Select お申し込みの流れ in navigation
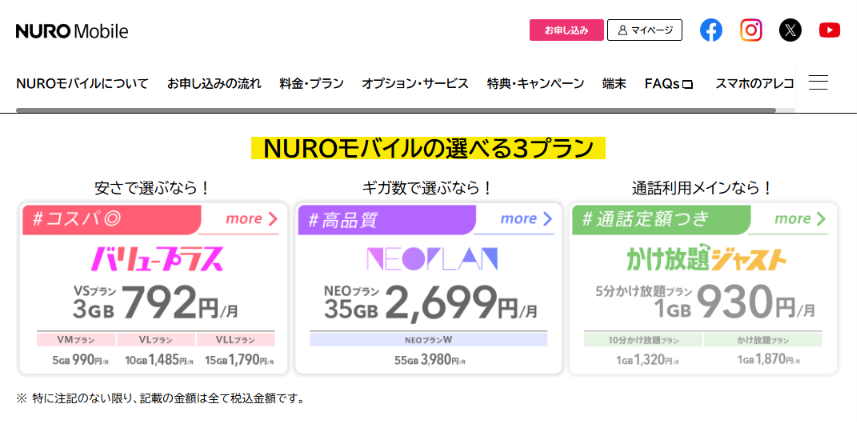Viewport: 857px width, 422px height. coord(214,84)
